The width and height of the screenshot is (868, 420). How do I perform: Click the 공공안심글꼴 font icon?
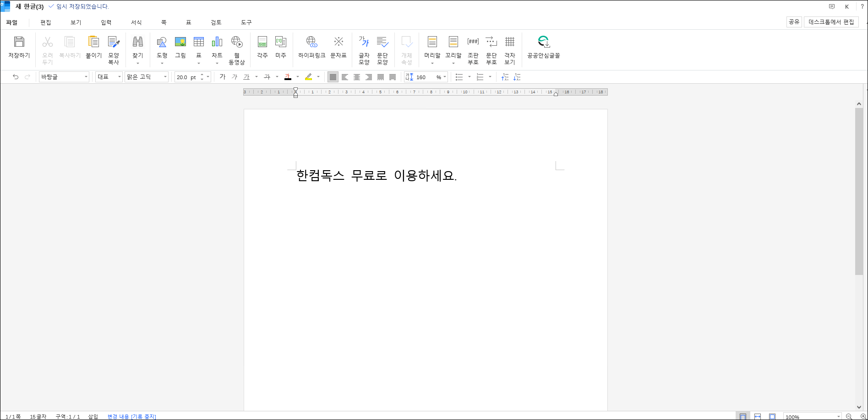point(544,42)
